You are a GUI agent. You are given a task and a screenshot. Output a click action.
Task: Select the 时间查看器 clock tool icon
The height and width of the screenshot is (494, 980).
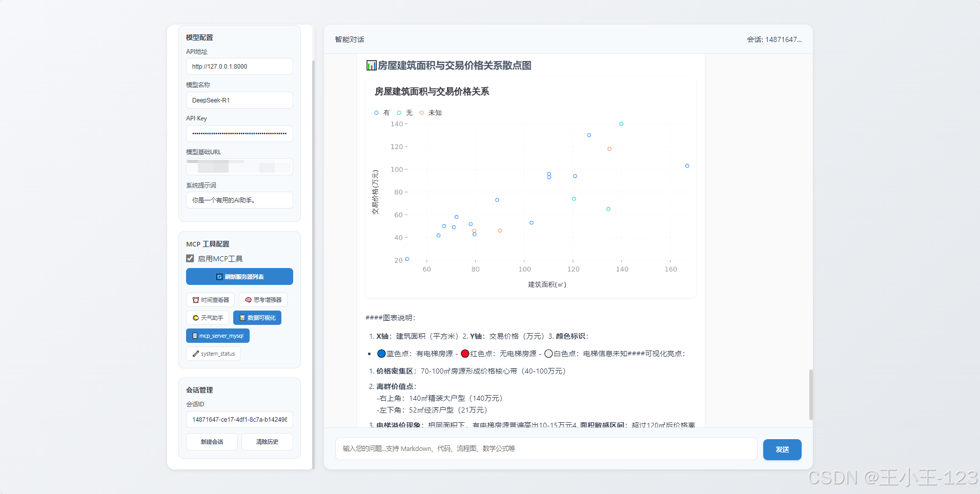pos(195,300)
